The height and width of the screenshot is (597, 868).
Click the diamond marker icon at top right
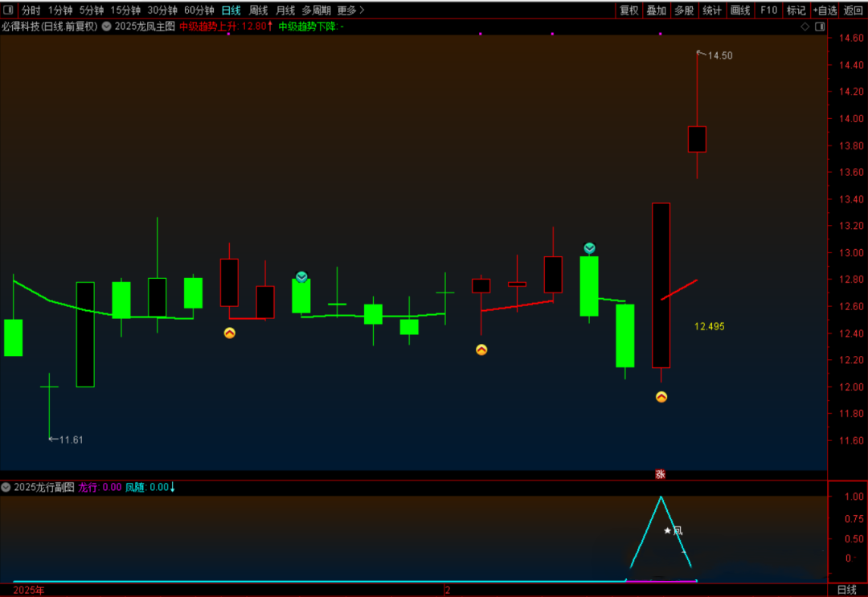[x=805, y=27]
